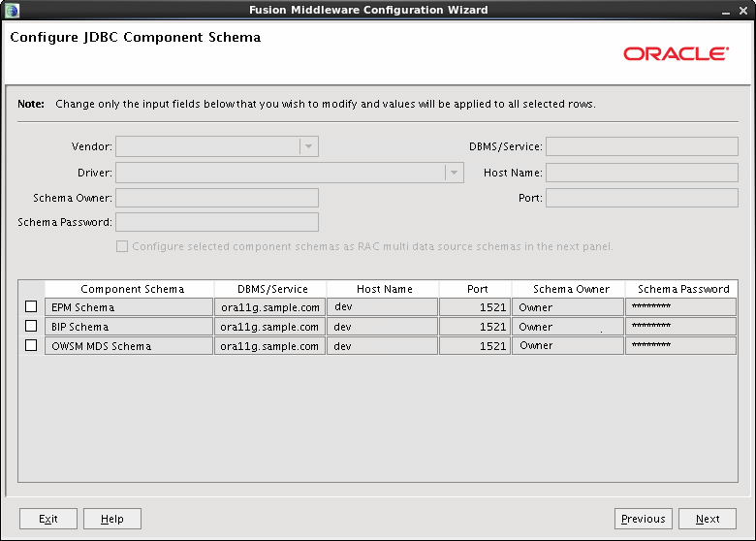The height and width of the screenshot is (541, 756).
Task: Click port 1521 in EPM Schema row
Action: click(x=475, y=307)
